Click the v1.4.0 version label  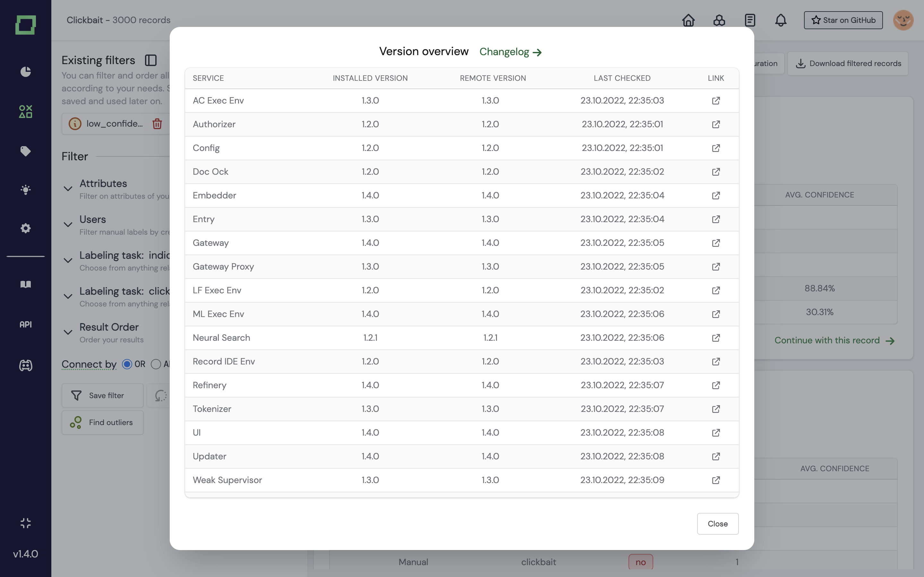(26, 554)
